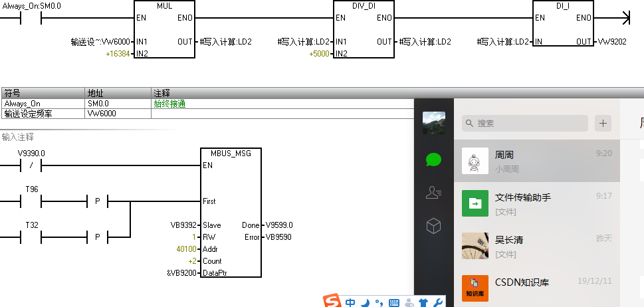Toggle Sogou Chinese/English mode indicator

tap(350, 302)
